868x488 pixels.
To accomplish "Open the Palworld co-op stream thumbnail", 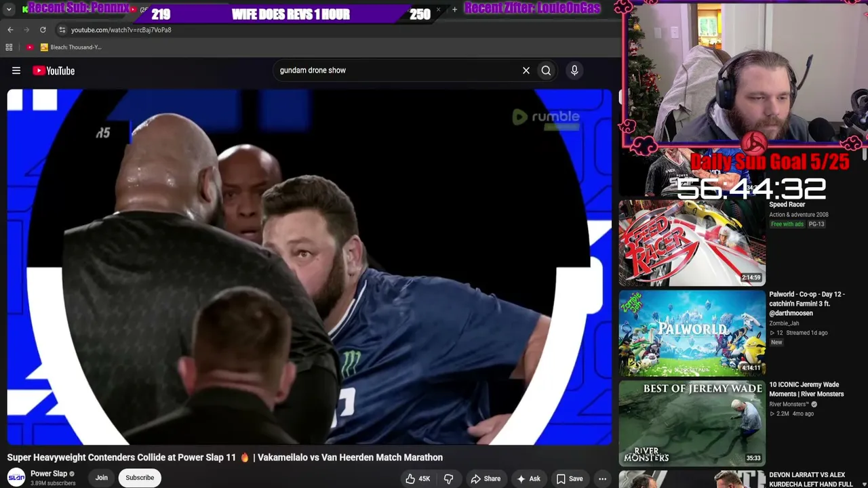I will (x=692, y=333).
